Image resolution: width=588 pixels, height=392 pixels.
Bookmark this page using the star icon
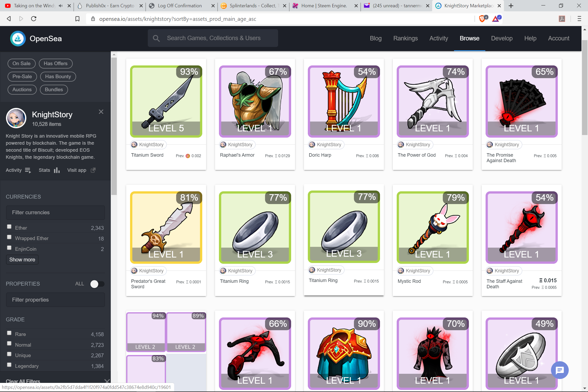[77, 19]
